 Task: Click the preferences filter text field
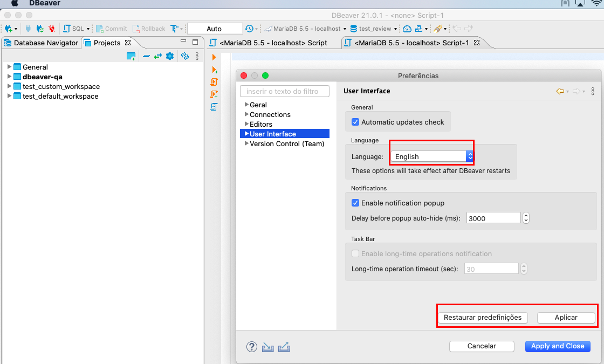click(x=284, y=91)
